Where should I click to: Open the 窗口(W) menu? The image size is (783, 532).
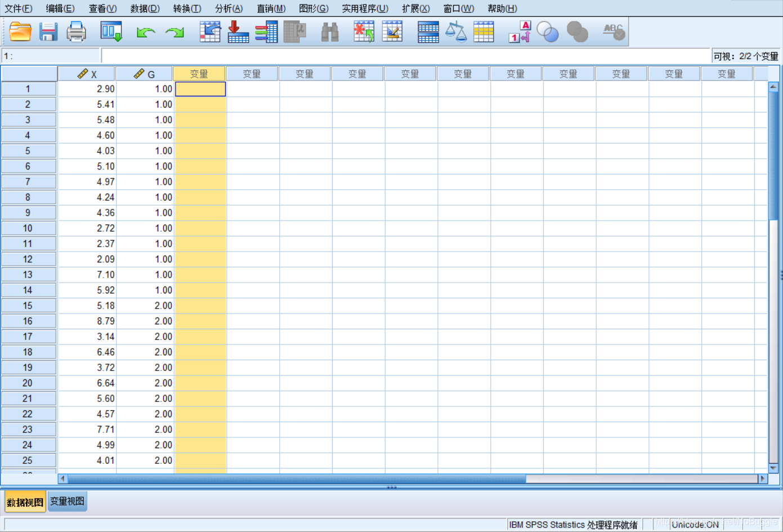click(459, 8)
